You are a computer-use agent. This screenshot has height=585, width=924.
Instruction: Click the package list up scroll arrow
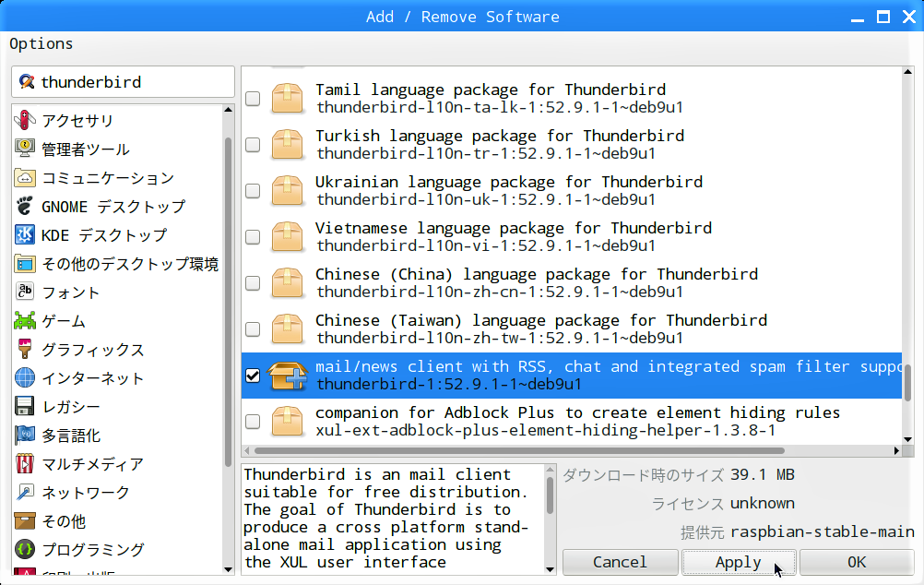tap(907, 72)
